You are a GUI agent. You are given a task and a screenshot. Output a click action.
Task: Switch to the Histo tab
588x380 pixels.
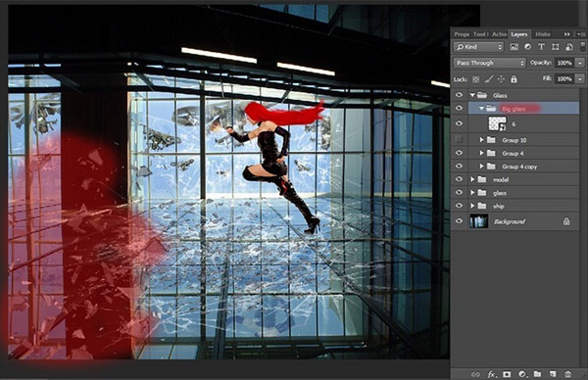542,34
